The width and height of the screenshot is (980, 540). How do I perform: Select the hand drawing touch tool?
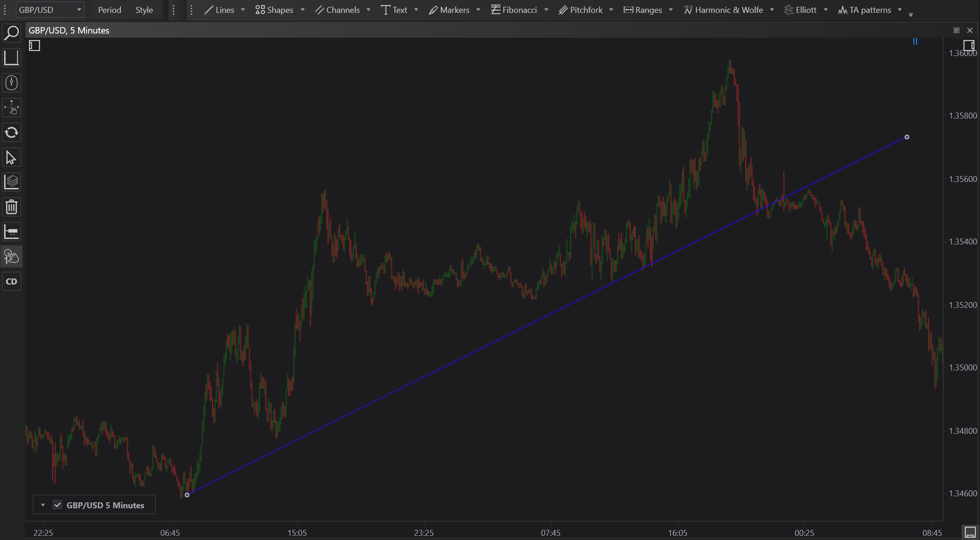pyautogui.click(x=11, y=256)
